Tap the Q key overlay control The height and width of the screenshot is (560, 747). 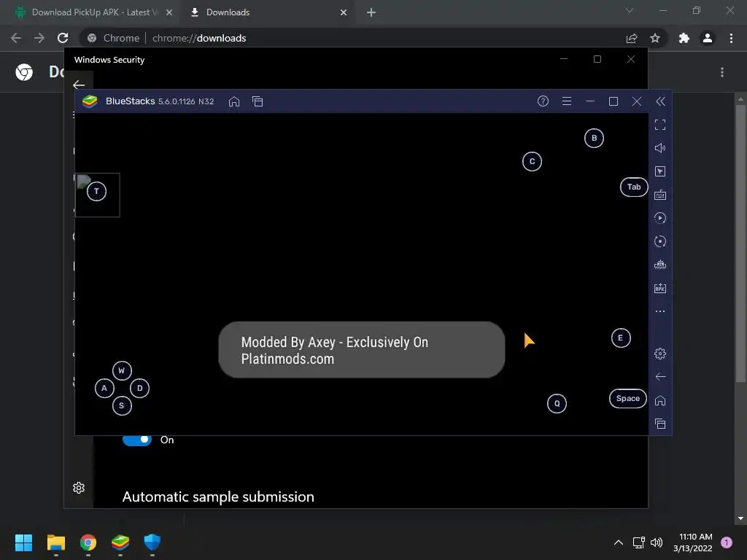(x=557, y=404)
